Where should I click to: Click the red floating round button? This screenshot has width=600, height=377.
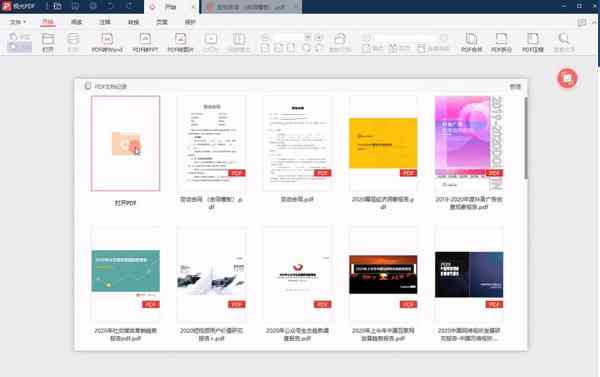pos(567,78)
